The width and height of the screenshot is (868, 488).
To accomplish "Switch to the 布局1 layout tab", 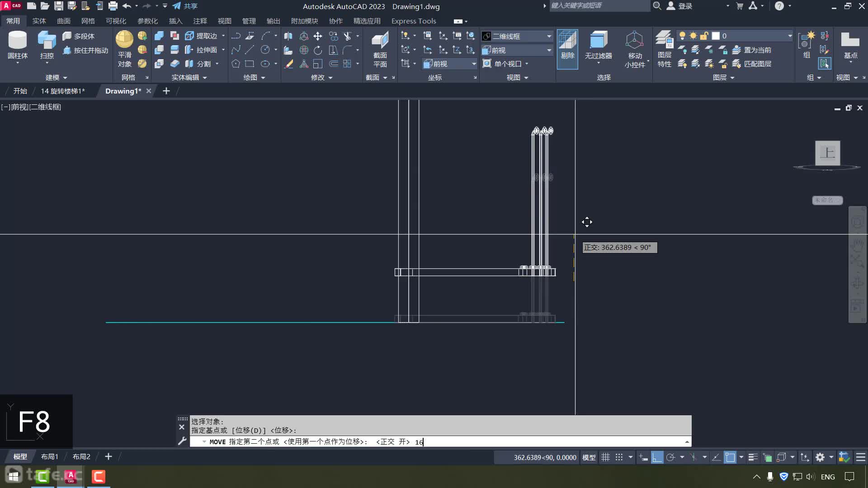I will click(x=50, y=457).
